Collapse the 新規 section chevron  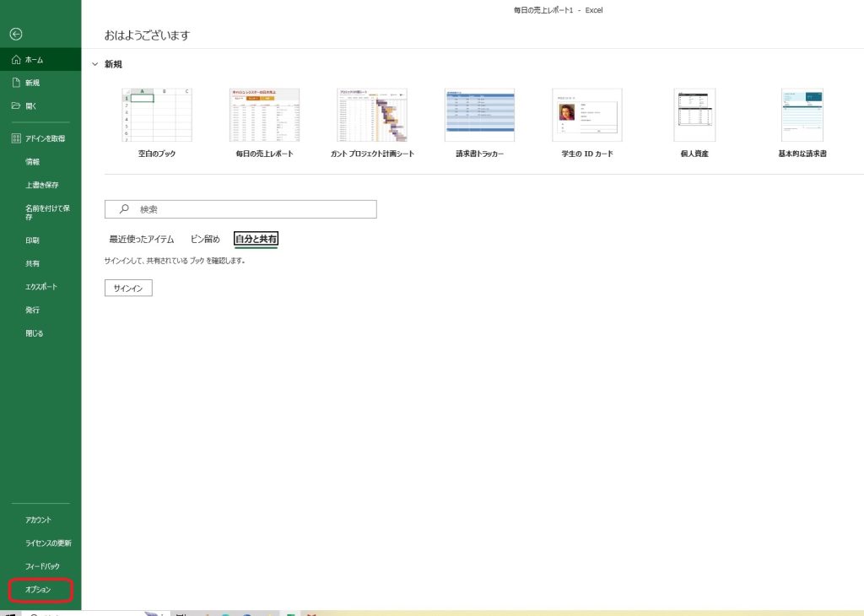(95, 65)
